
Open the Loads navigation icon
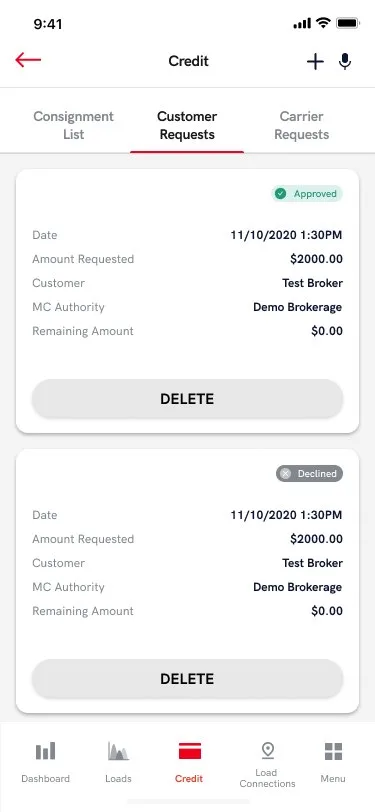click(118, 751)
